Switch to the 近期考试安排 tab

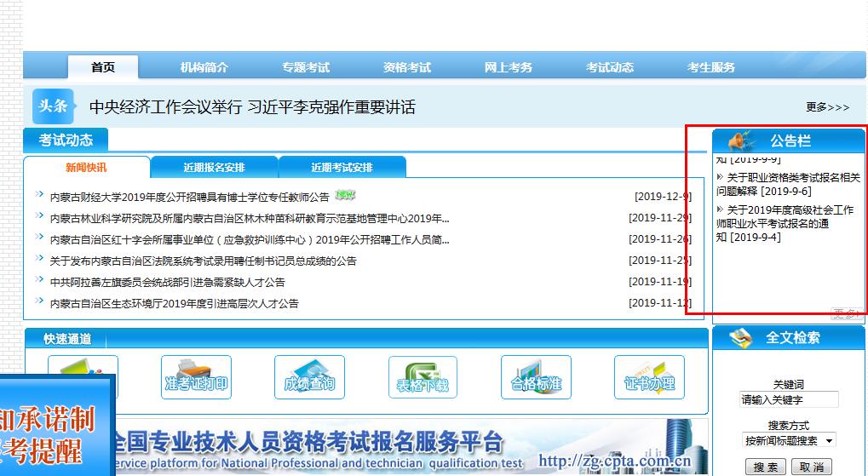click(x=342, y=167)
